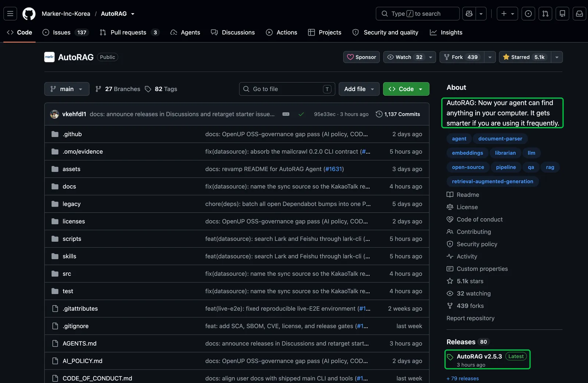View the green commit status checkmark

(x=301, y=114)
